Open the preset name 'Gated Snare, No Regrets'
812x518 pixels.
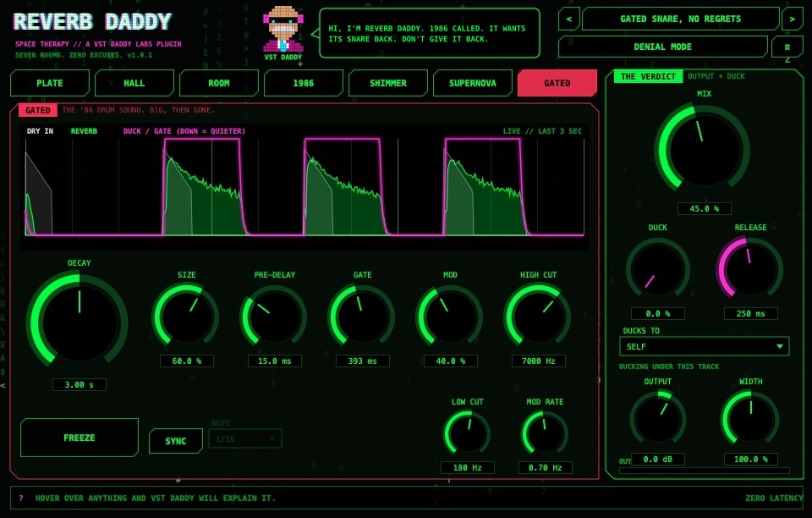pos(680,19)
